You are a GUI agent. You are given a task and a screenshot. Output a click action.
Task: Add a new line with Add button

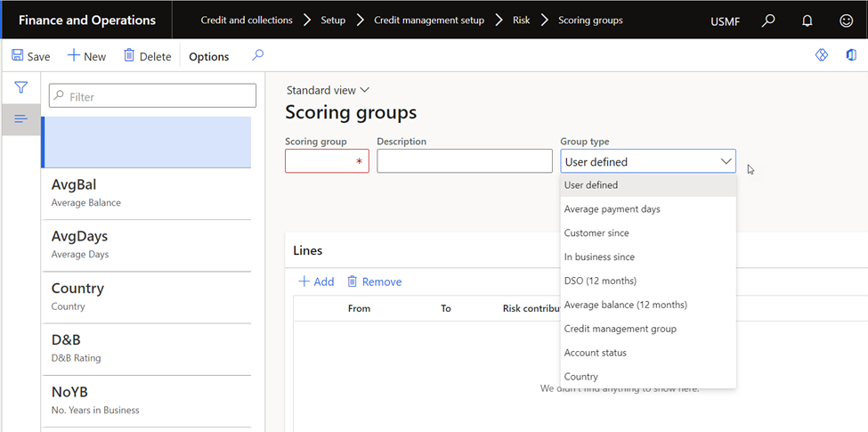(316, 281)
